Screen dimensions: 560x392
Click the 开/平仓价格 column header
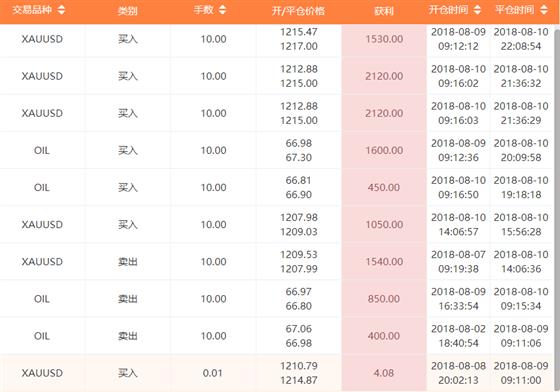[299, 11]
